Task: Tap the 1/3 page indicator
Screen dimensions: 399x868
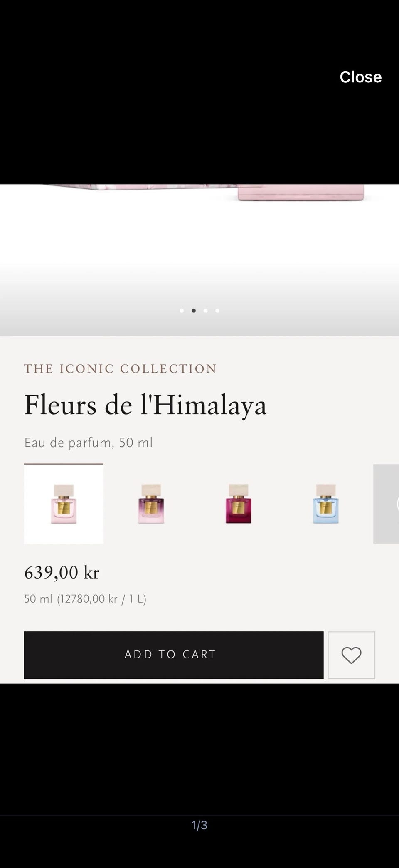Action: coord(199,825)
